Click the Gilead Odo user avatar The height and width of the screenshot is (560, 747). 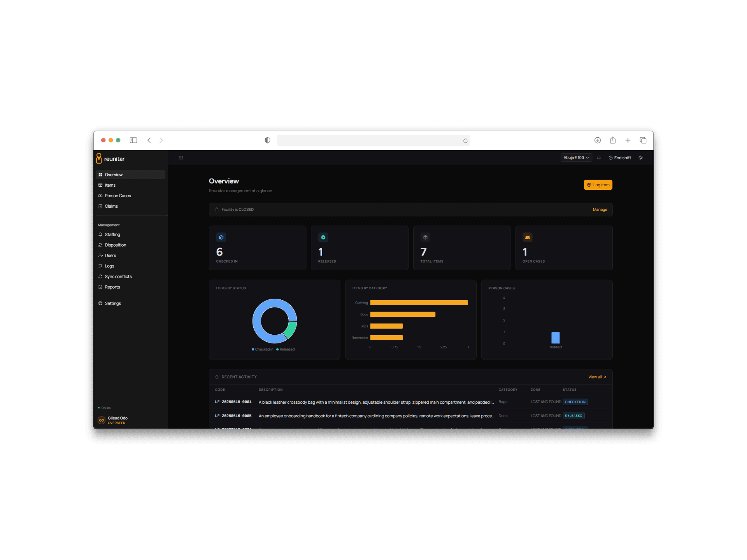click(102, 420)
